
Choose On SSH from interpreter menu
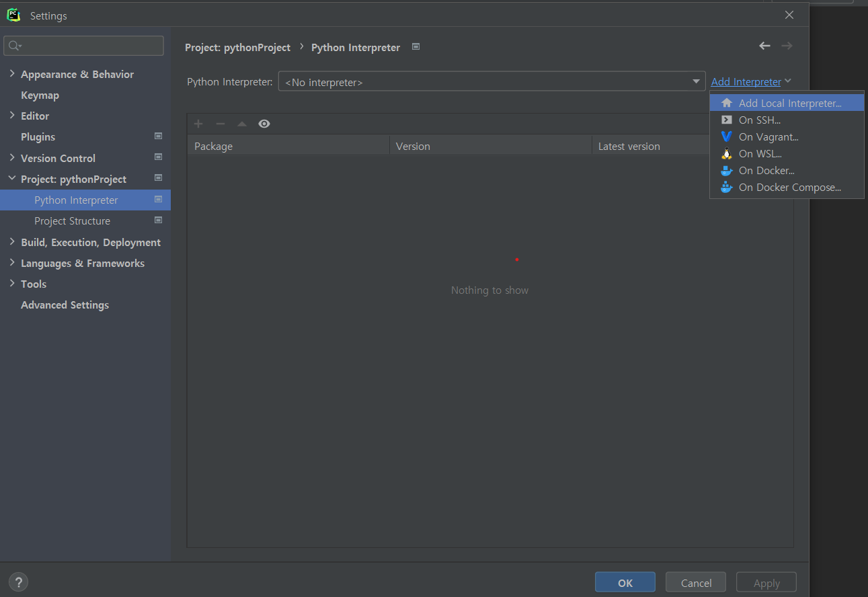tap(787, 120)
